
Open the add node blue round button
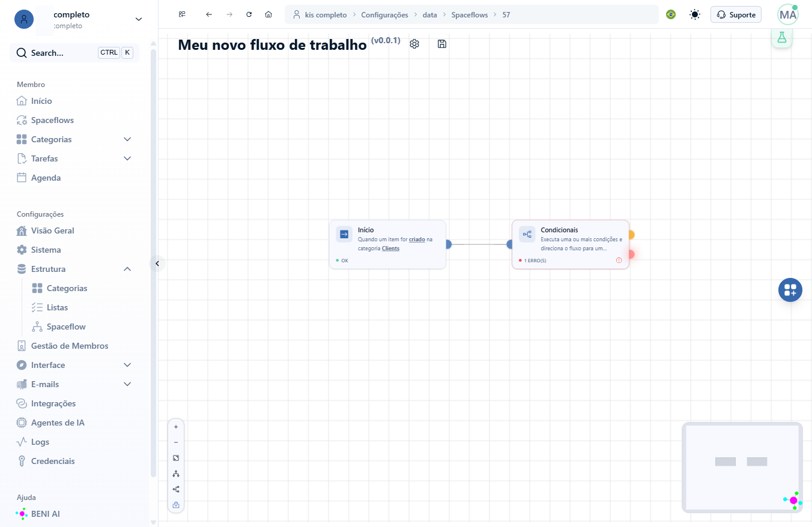[790, 290]
